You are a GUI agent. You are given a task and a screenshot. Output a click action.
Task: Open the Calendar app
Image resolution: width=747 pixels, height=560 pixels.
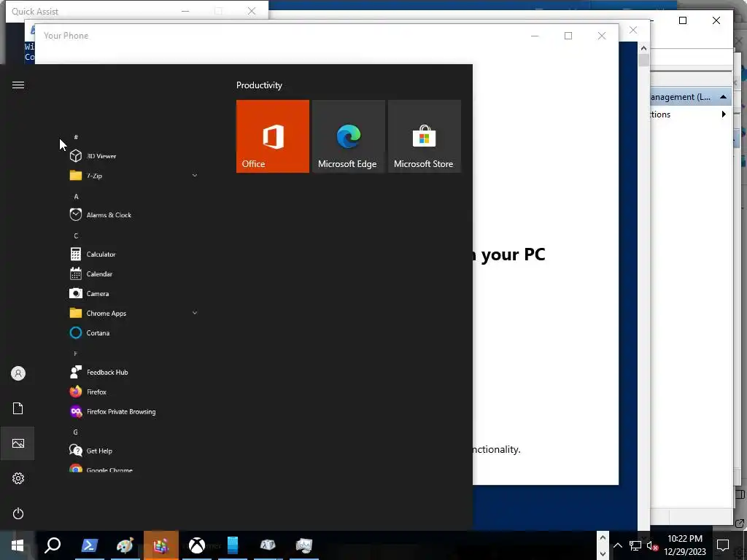[133, 274]
